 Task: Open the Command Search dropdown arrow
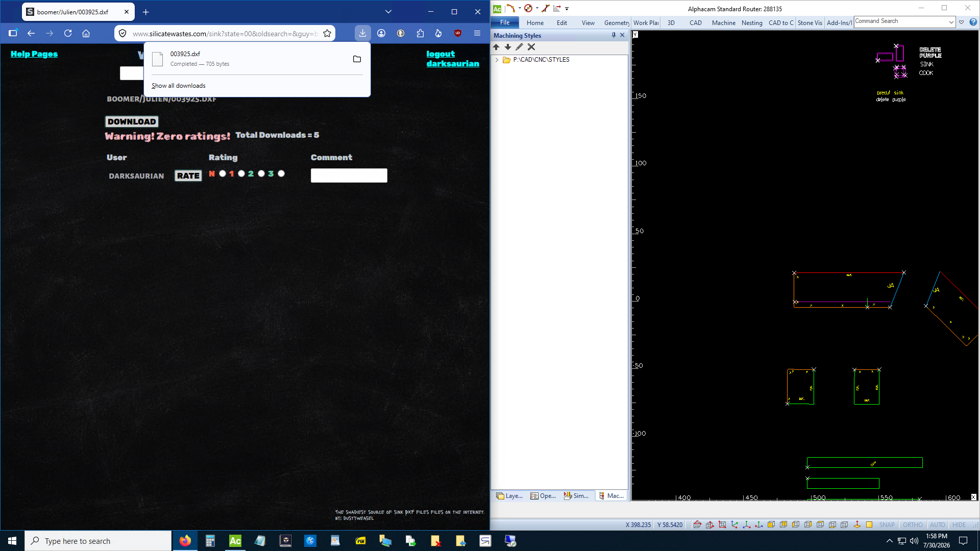coord(951,22)
